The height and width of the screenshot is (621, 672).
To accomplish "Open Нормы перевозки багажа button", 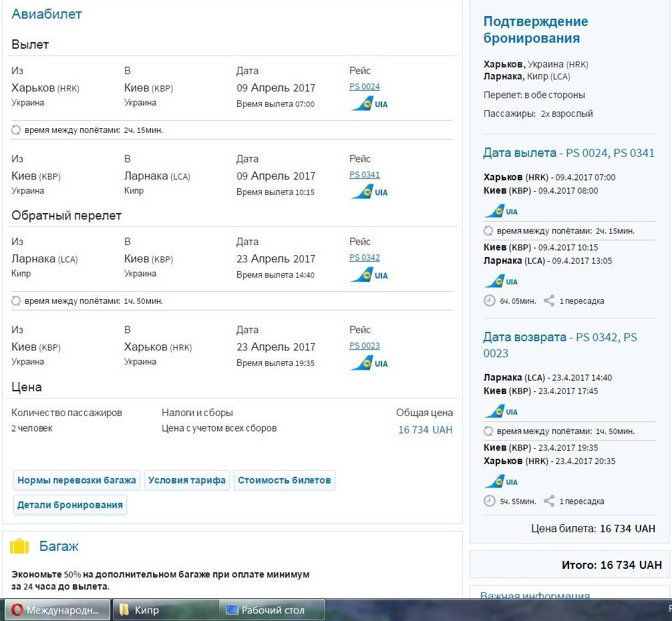I will click(77, 480).
